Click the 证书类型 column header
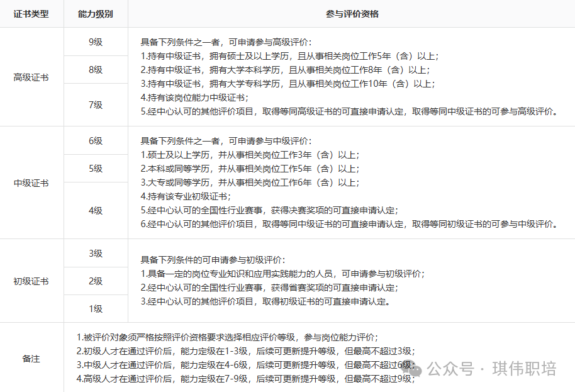The height and width of the screenshot is (392, 575). click(31, 14)
